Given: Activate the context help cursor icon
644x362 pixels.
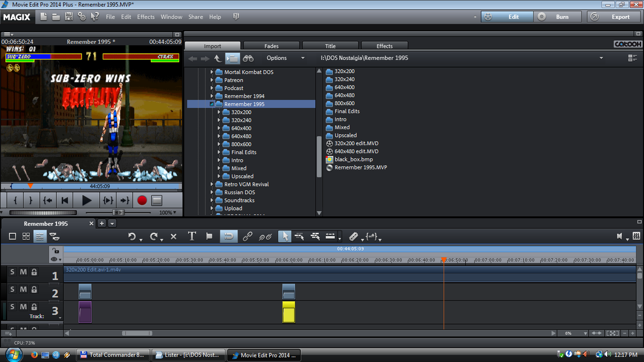Looking at the screenshot, I should 95,17.
